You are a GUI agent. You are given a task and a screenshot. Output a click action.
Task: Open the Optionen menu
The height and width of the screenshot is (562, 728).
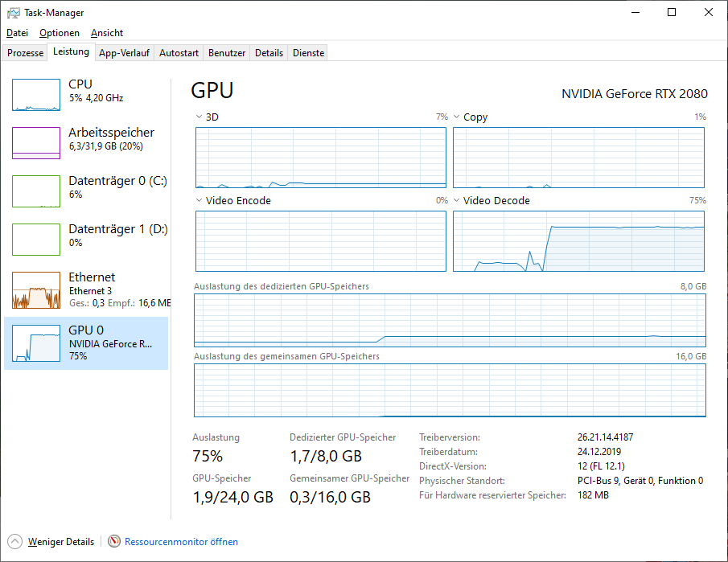[60, 33]
